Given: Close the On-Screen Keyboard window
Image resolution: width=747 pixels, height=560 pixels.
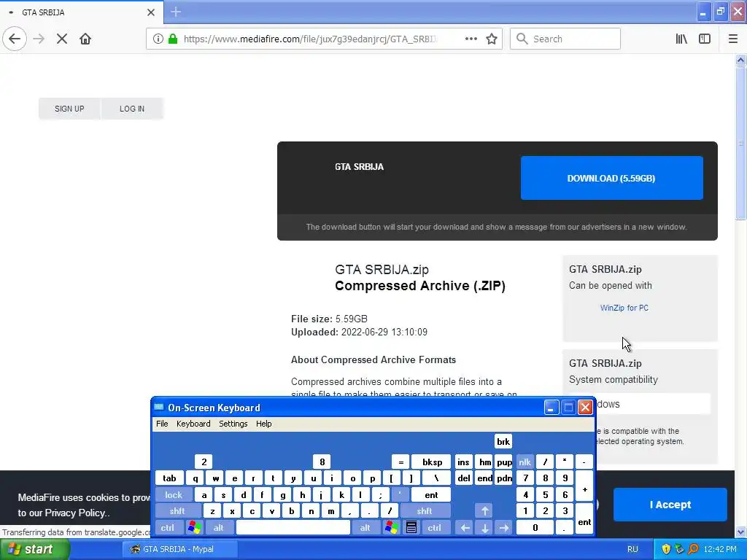Looking at the screenshot, I should 585,407.
